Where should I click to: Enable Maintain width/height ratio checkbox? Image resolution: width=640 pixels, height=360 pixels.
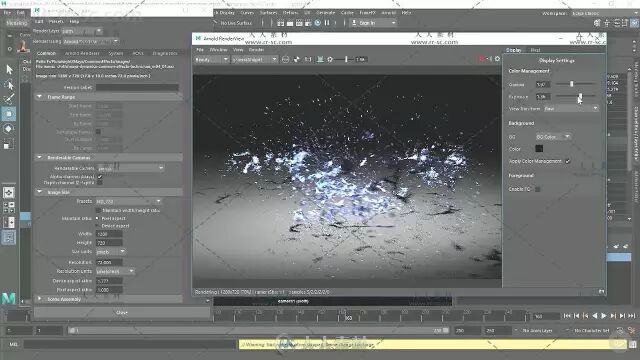(x=98, y=211)
